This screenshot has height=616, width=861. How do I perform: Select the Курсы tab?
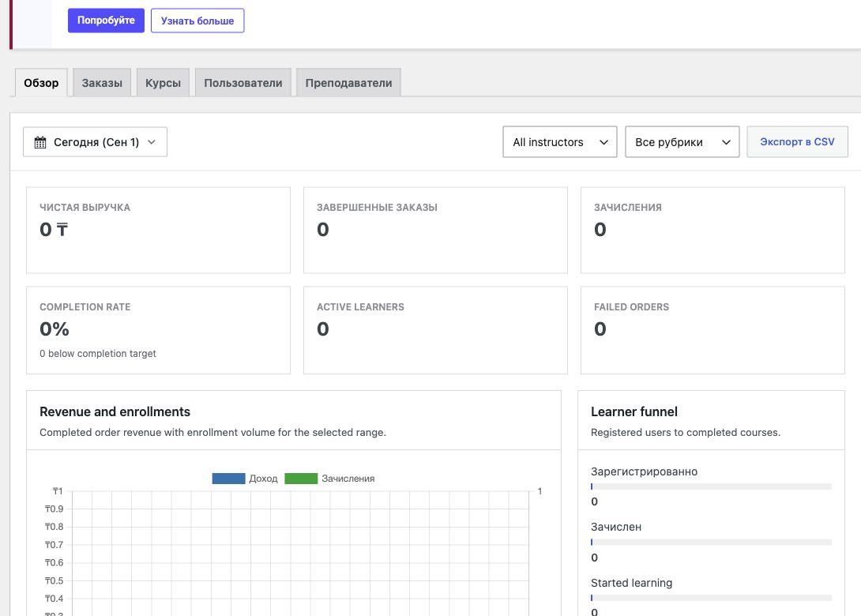click(163, 83)
